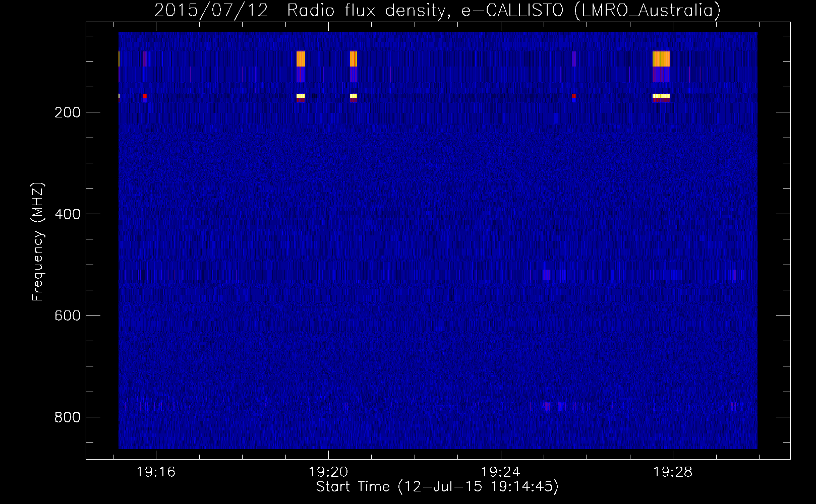Click the 'Frequency (MHZ)' axis label
816x504 pixels.
tap(37, 242)
